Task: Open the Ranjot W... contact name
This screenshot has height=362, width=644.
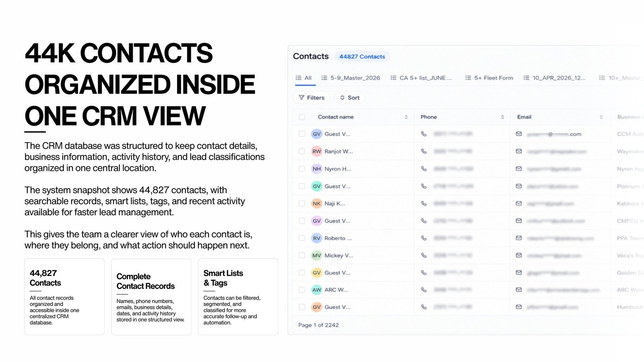Action: click(x=339, y=151)
